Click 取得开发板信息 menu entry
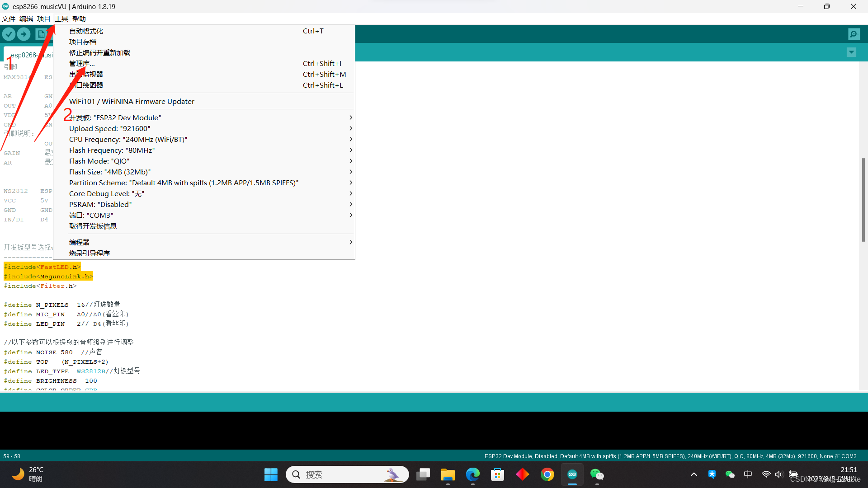This screenshot has width=868, height=488. click(93, 226)
